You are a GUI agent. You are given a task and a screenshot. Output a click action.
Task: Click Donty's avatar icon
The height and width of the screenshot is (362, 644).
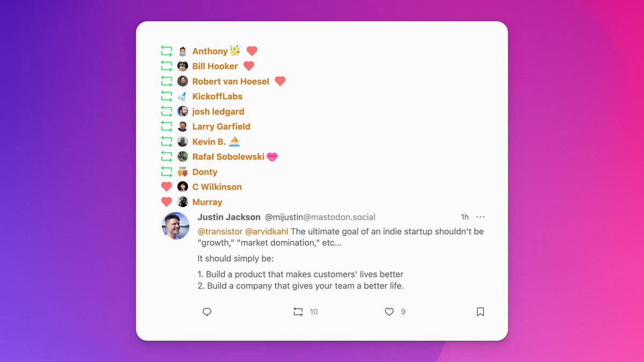click(183, 172)
